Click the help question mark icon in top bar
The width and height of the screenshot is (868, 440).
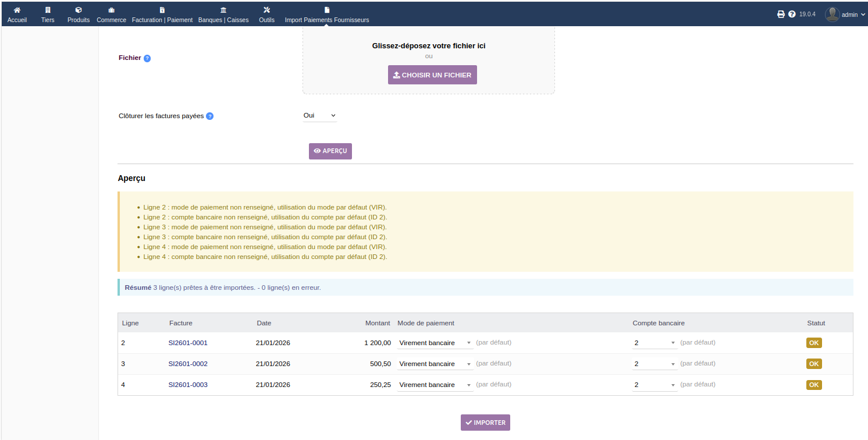point(792,14)
